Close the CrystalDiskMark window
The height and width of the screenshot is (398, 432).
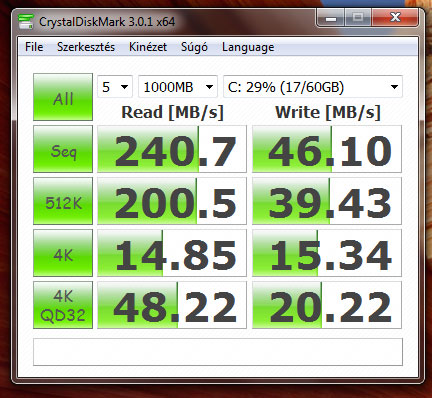[x=395, y=17]
